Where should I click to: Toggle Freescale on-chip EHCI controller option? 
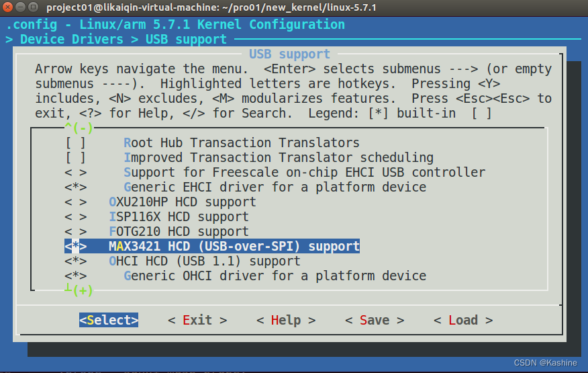point(75,172)
